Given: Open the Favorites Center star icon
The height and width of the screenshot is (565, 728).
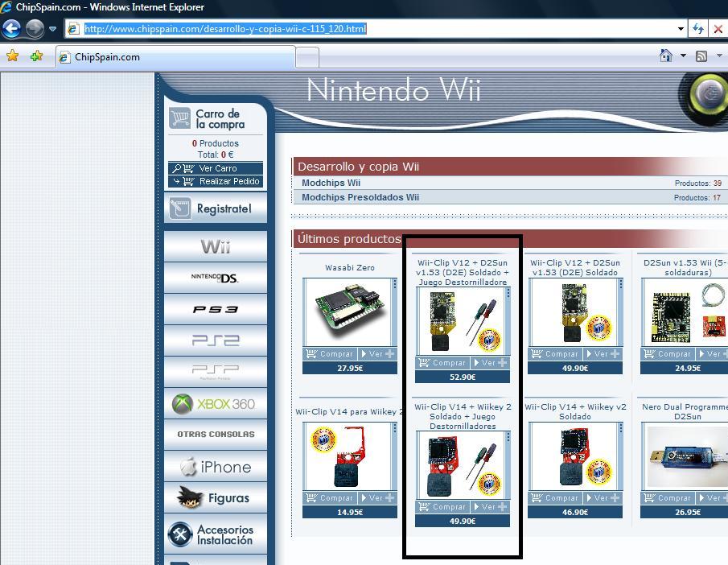Looking at the screenshot, I should [x=13, y=56].
